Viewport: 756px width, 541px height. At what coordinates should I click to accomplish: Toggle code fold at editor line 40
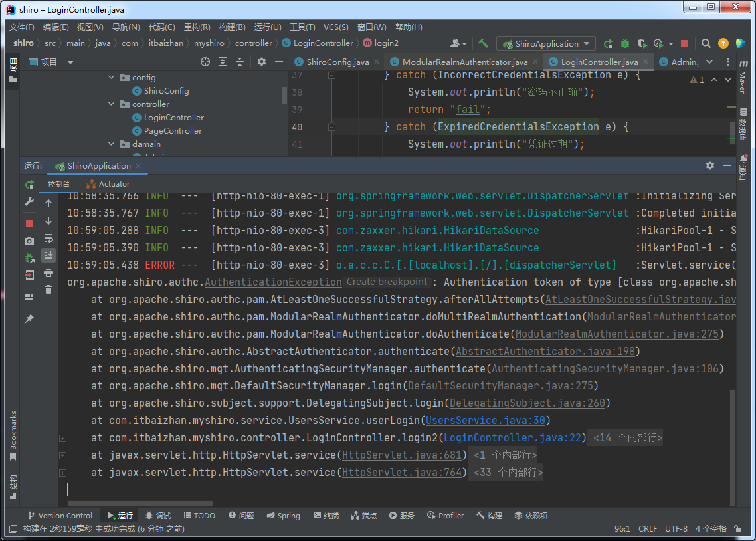(331, 127)
